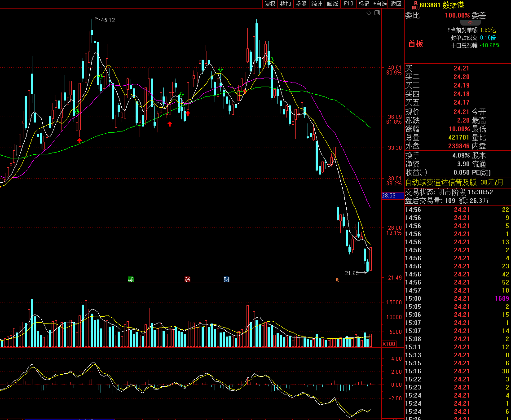Screen dimensions: 511x420
Task: Click the 40.61 price axis label
Action: pos(394,68)
